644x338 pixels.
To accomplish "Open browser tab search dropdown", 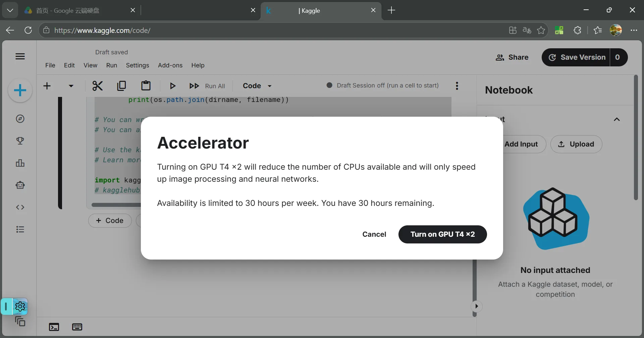I will click(10, 10).
